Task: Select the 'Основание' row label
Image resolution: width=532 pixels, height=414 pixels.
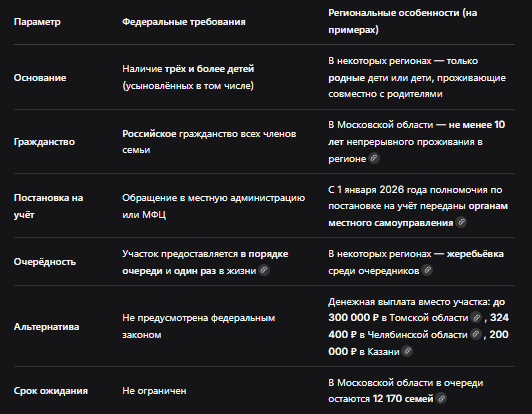Action: click(40, 78)
